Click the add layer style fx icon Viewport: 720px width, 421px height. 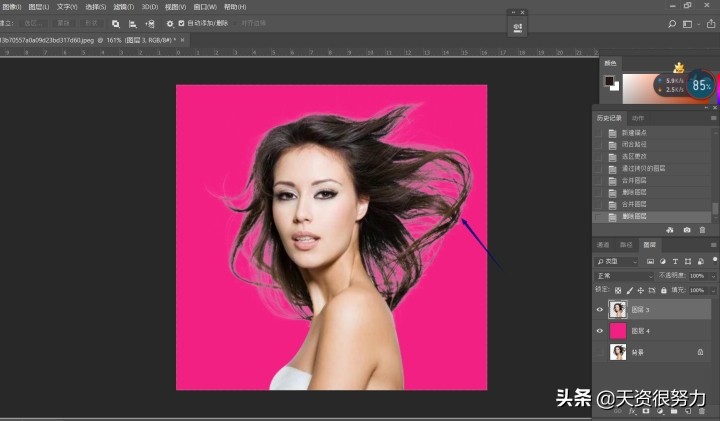[632, 411]
